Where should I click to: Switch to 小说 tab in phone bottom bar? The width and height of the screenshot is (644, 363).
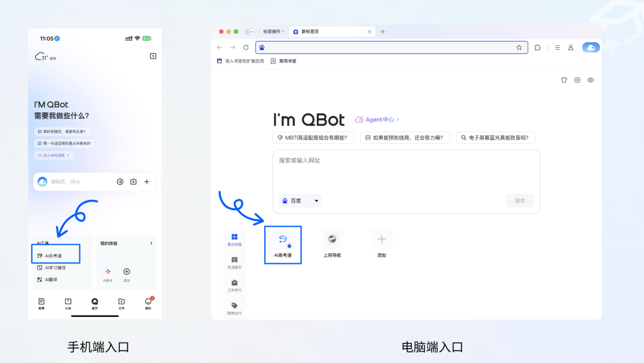(x=68, y=304)
